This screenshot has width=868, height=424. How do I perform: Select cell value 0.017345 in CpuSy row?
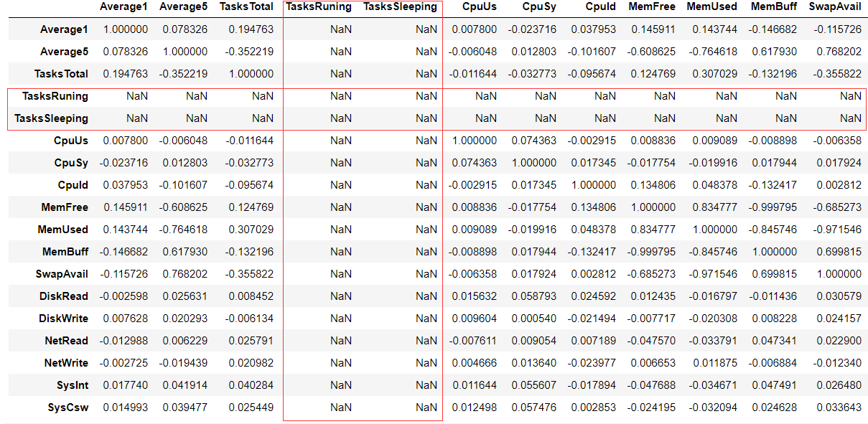point(593,163)
